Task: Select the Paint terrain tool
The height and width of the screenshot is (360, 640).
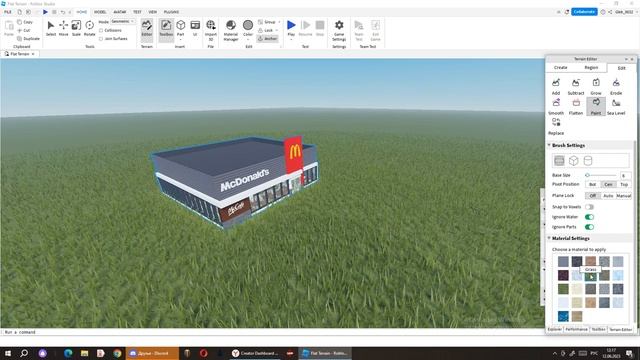Action: (596, 107)
